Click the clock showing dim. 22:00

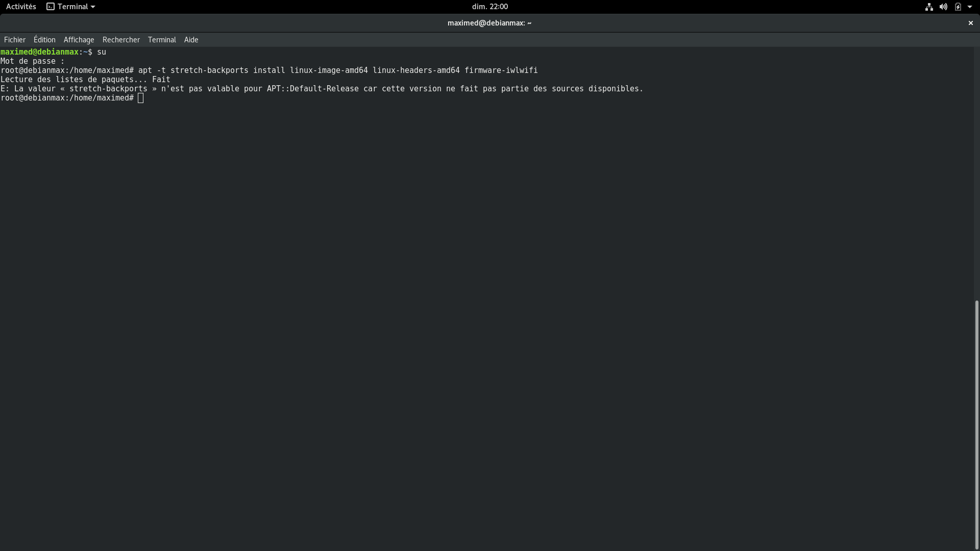pos(489,7)
